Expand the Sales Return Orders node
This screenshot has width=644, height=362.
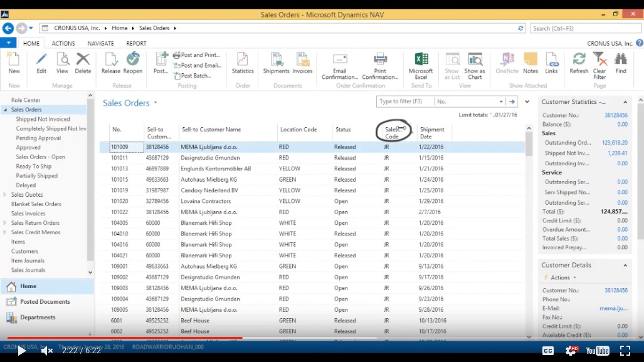[x=5, y=223]
